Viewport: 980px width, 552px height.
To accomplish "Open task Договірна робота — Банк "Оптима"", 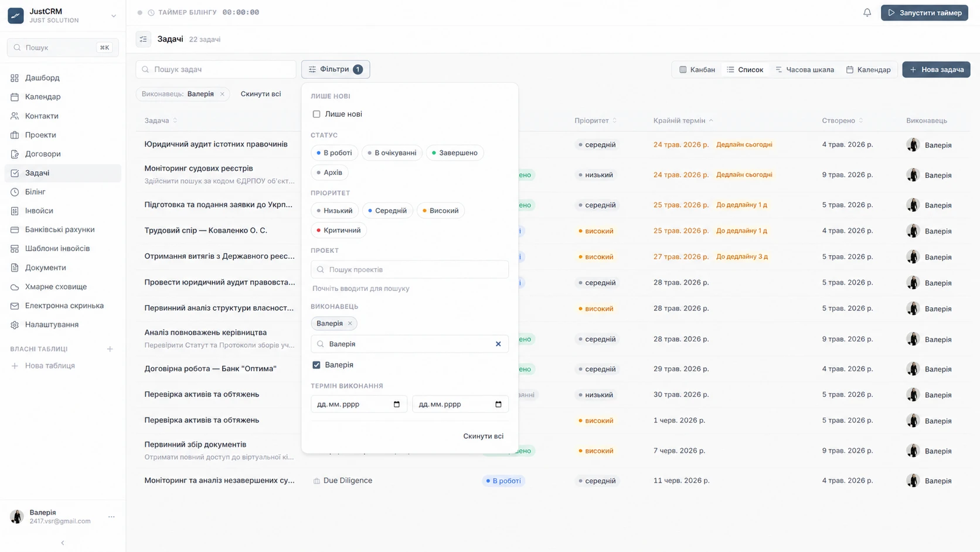I will tap(210, 369).
